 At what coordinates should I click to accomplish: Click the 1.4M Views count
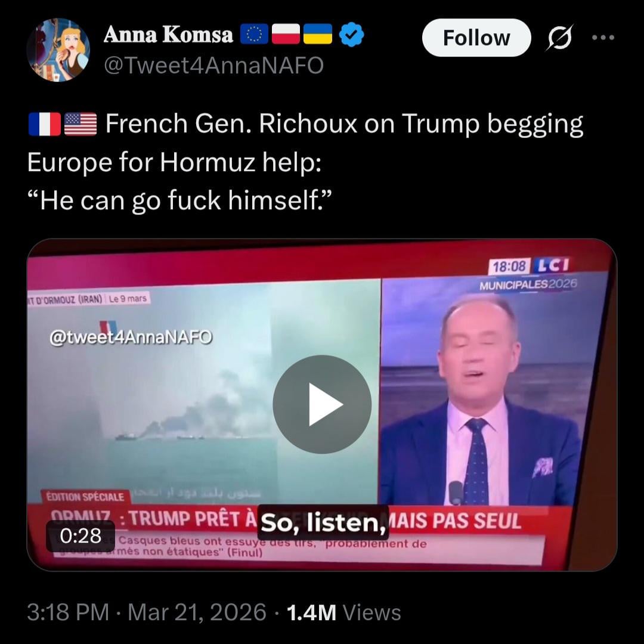click(x=344, y=612)
